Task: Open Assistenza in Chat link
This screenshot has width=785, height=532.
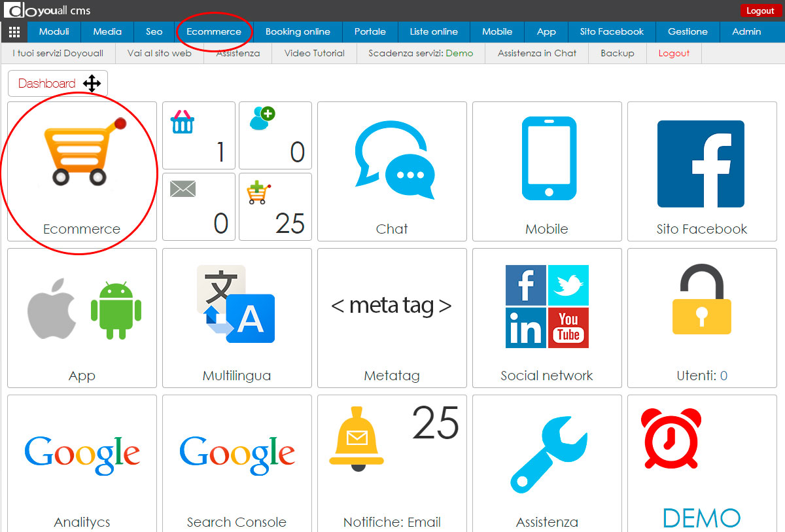Action: (537, 53)
